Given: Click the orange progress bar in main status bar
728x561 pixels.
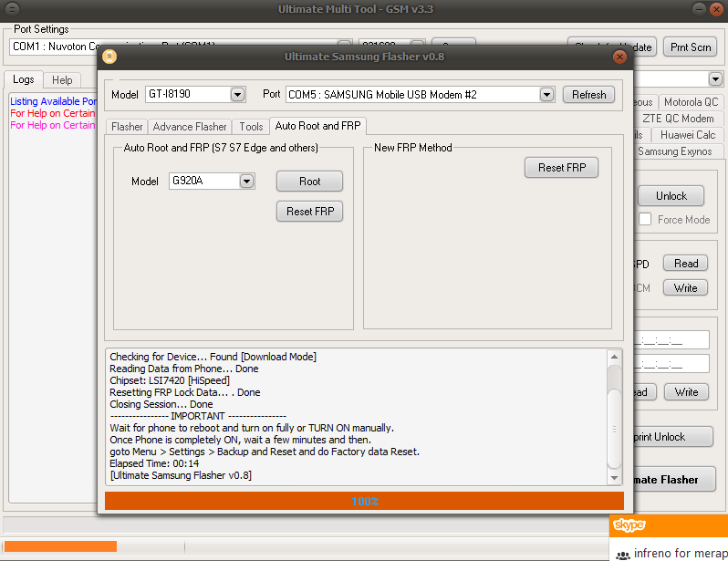Looking at the screenshot, I should (x=60, y=546).
